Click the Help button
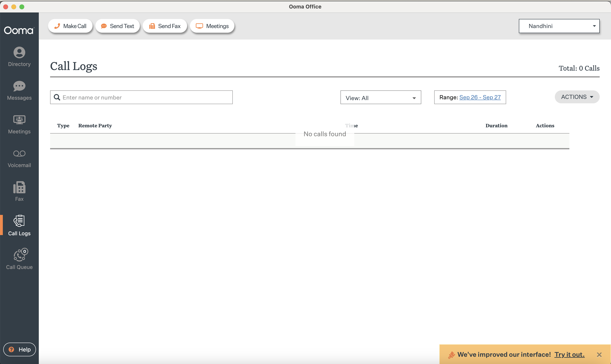The height and width of the screenshot is (364, 611). tap(19, 349)
